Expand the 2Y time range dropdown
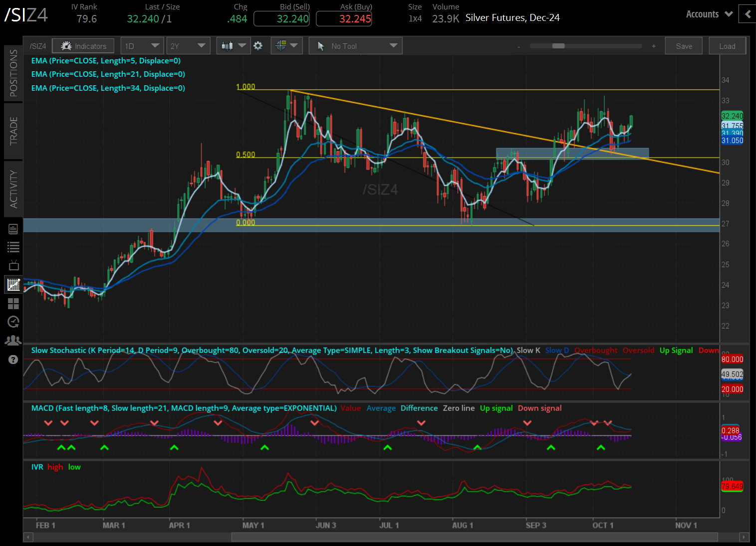The image size is (756, 546). coord(188,46)
